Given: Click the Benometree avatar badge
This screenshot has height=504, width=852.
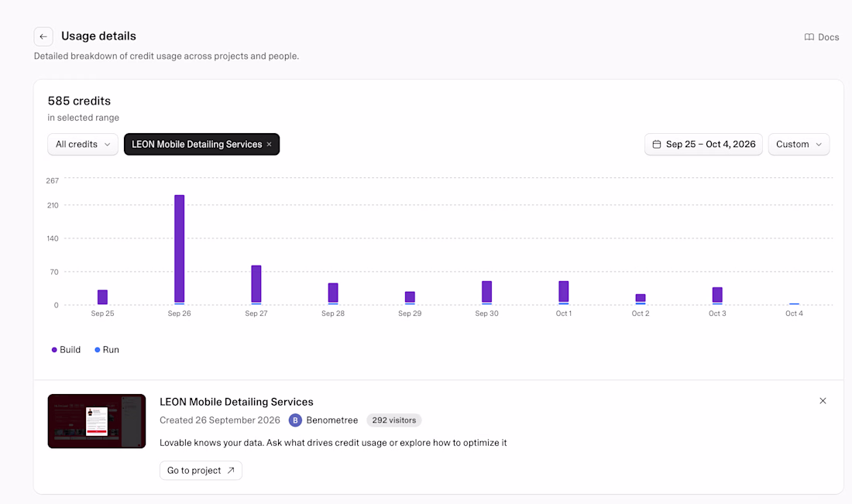Looking at the screenshot, I should [x=295, y=420].
